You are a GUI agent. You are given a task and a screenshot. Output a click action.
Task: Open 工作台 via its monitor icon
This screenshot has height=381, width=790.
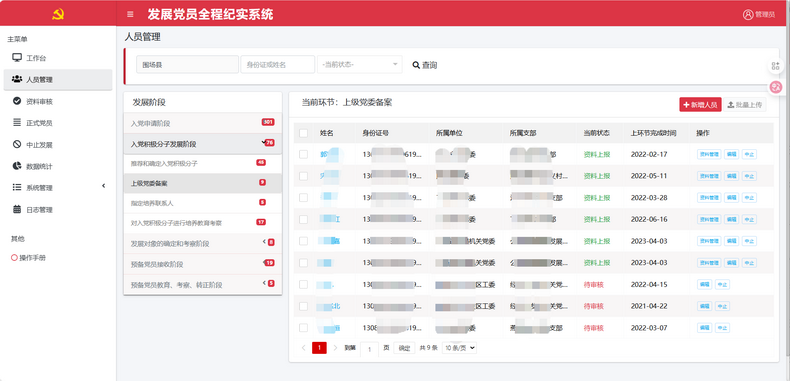coord(17,57)
